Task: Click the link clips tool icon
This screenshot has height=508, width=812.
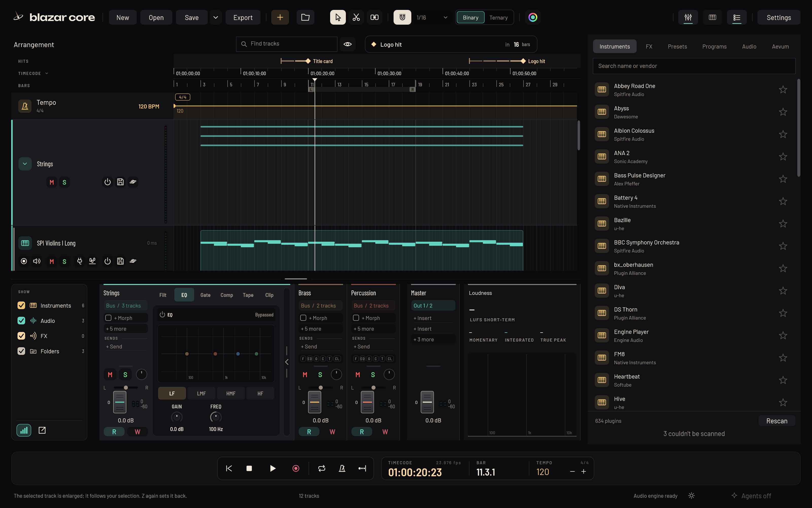Action: (375, 18)
